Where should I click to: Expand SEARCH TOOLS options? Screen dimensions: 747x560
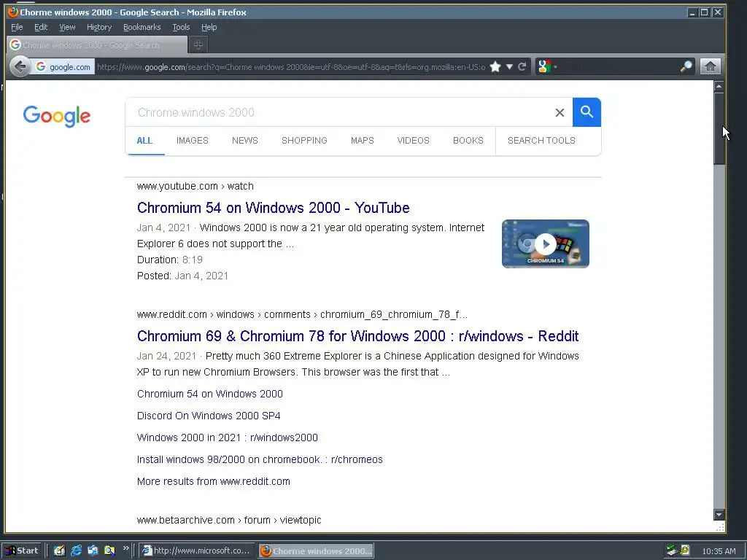click(542, 141)
